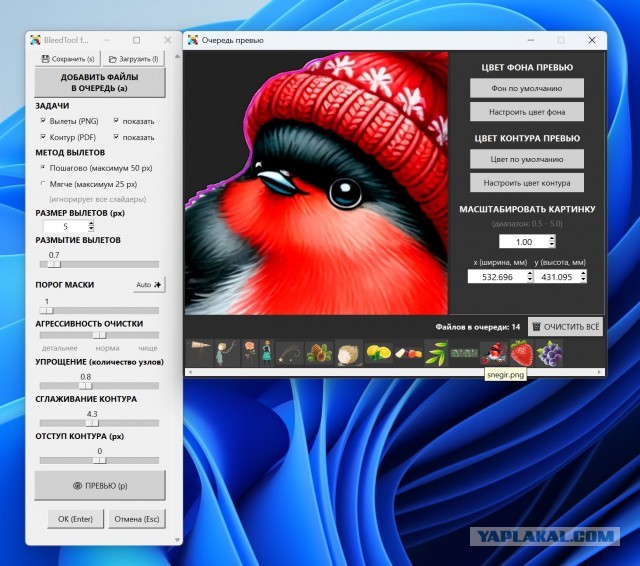Select the green leaves thumbnail

coord(436,353)
